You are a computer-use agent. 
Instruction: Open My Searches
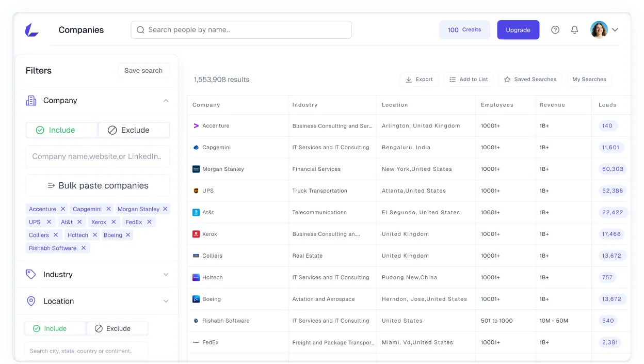point(589,80)
